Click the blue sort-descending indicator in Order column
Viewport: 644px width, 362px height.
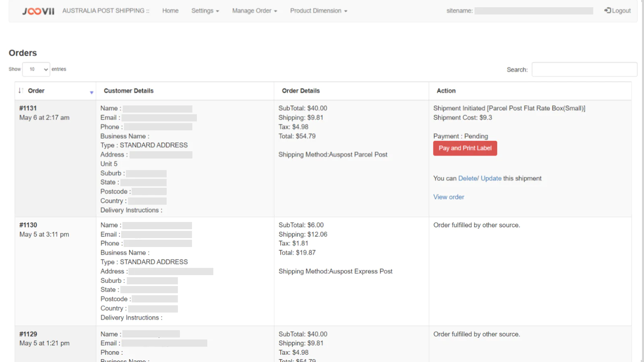coord(91,93)
